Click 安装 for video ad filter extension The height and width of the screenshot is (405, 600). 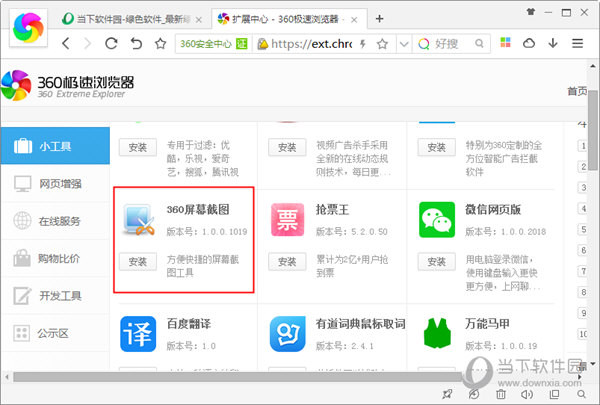click(138, 147)
